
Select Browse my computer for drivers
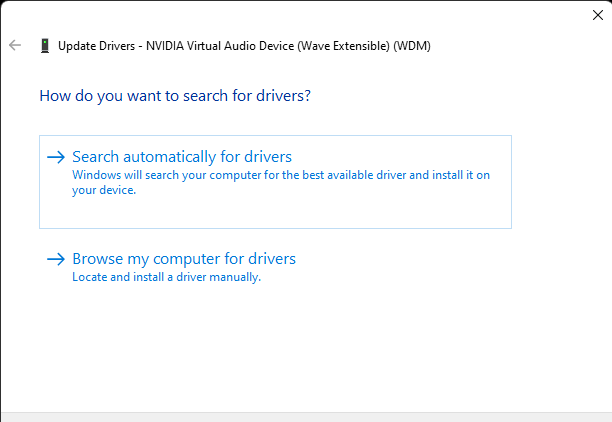184,259
